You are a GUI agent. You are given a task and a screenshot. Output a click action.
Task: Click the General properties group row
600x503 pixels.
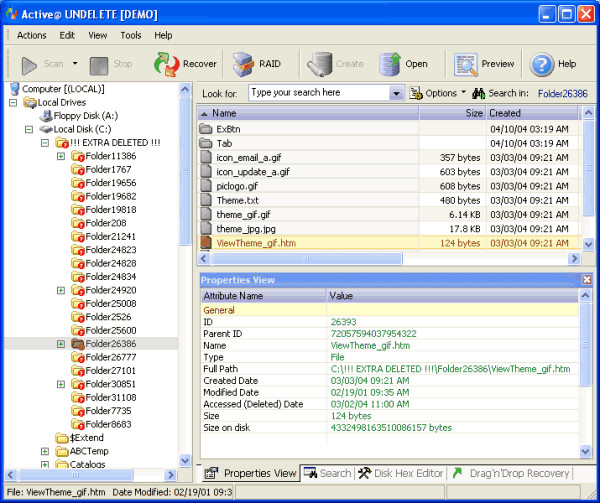[x=390, y=310]
